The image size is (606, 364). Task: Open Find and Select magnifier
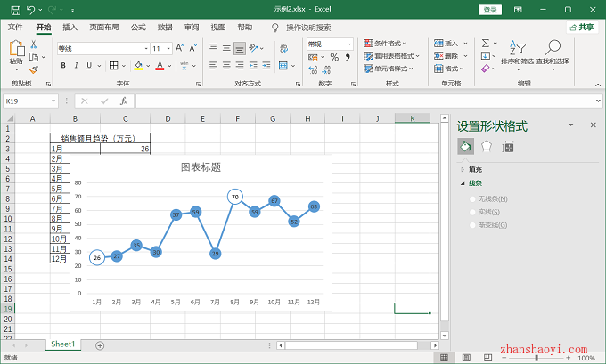coord(553,54)
